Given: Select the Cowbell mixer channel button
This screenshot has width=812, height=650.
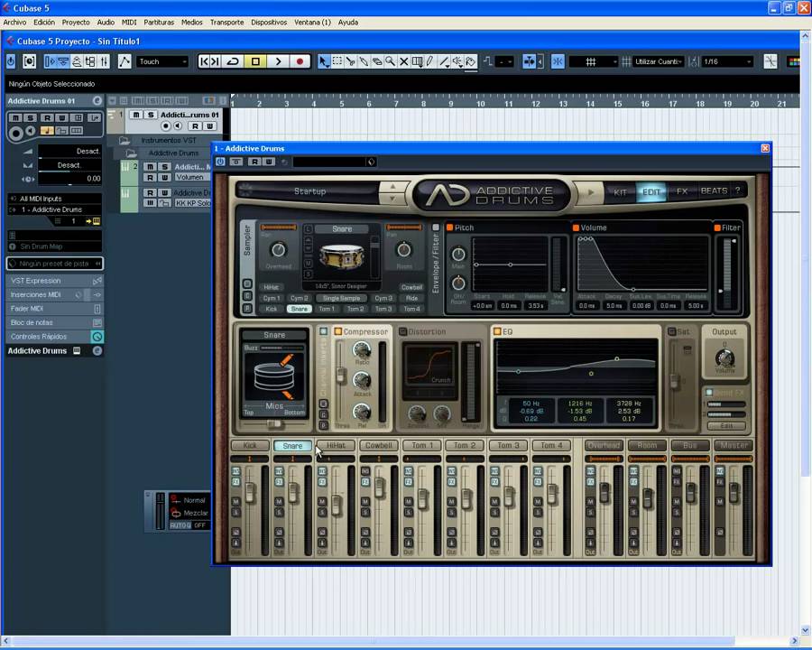Looking at the screenshot, I should click(x=379, y=445).
